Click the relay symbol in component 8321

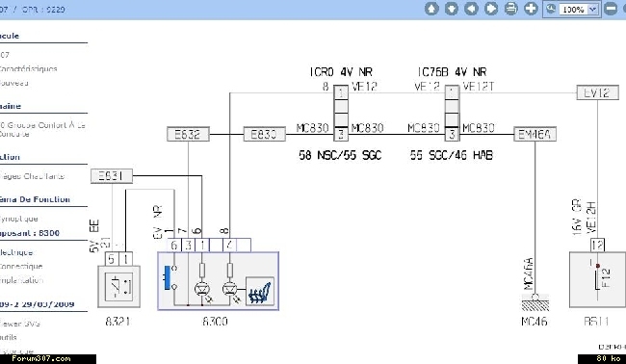(x=119, y=287)
